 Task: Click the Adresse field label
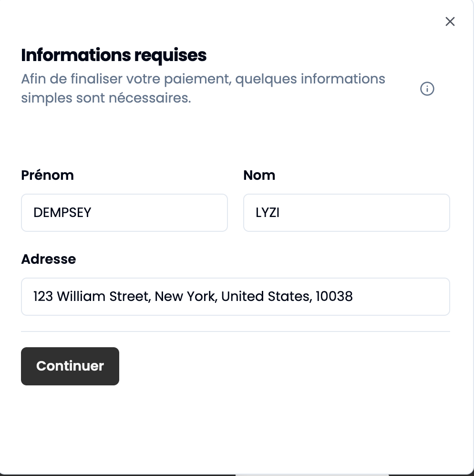49,259
